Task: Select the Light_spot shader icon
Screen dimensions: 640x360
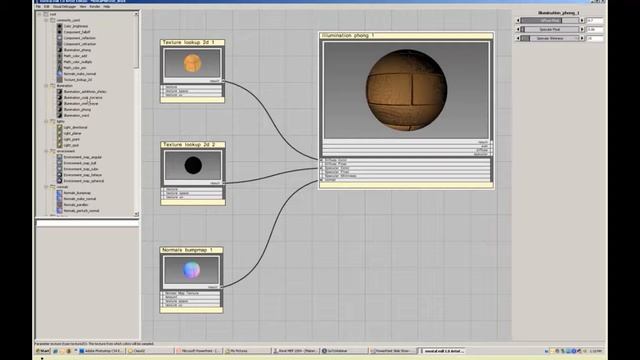Action: pos(60,145)
